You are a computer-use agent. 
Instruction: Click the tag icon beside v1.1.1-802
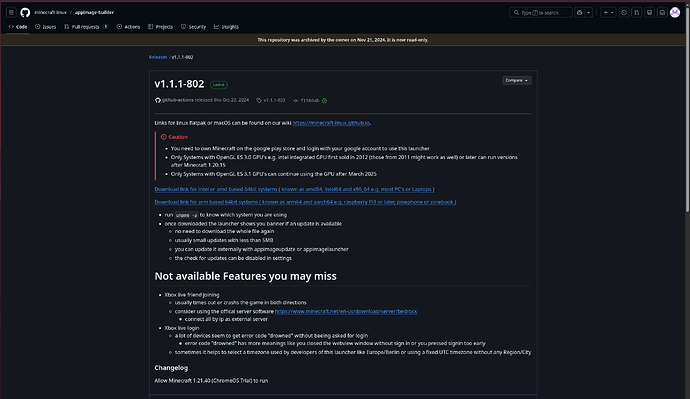(x=259, y=101)
